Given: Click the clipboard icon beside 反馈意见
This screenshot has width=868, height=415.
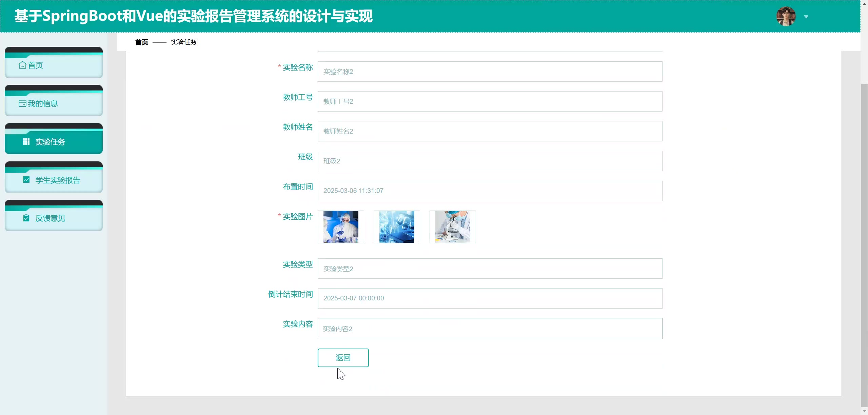Looking at the screenshot, I should 26,218.
